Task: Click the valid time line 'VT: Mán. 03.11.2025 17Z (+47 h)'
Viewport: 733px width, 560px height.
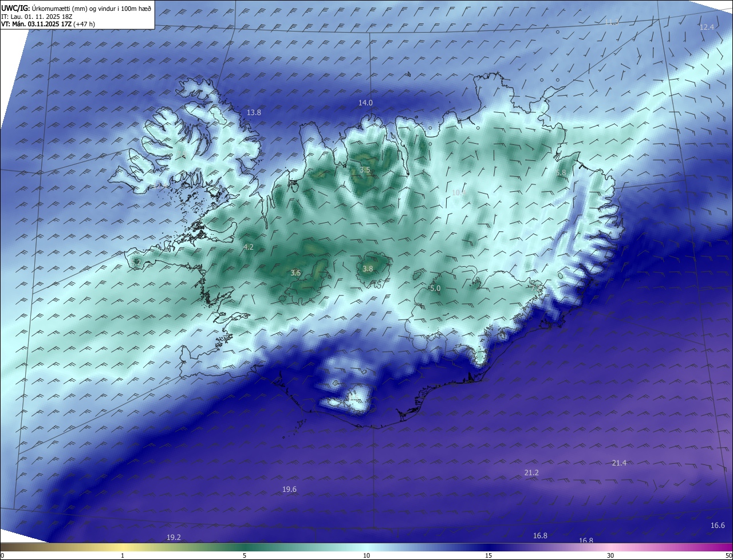Action: [x=48, y=24]
